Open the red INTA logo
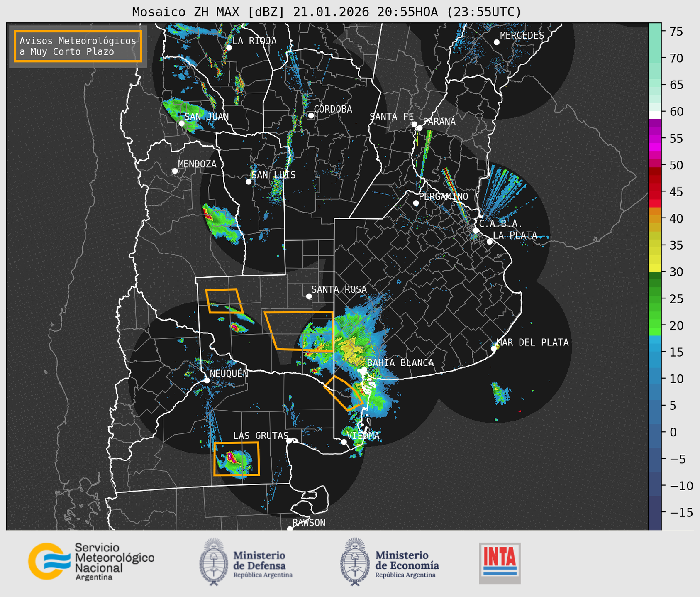The height and width of the screenshot is (597, 700). tap(500, 563)
